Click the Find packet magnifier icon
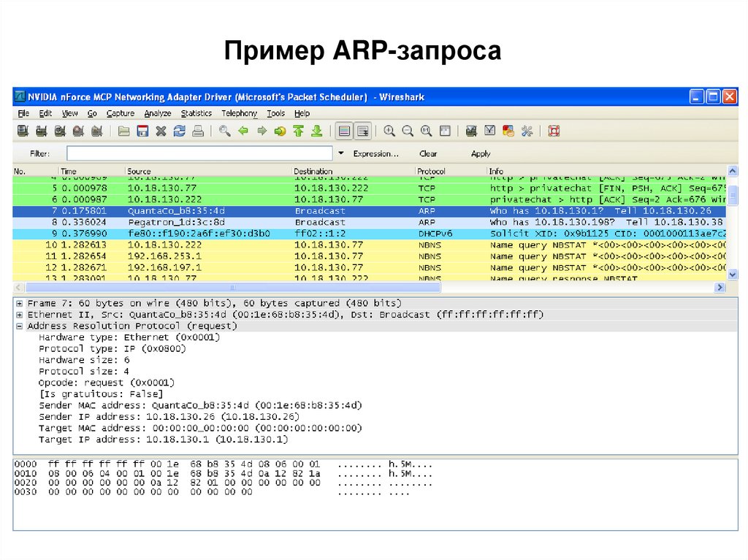 [225, 131]
